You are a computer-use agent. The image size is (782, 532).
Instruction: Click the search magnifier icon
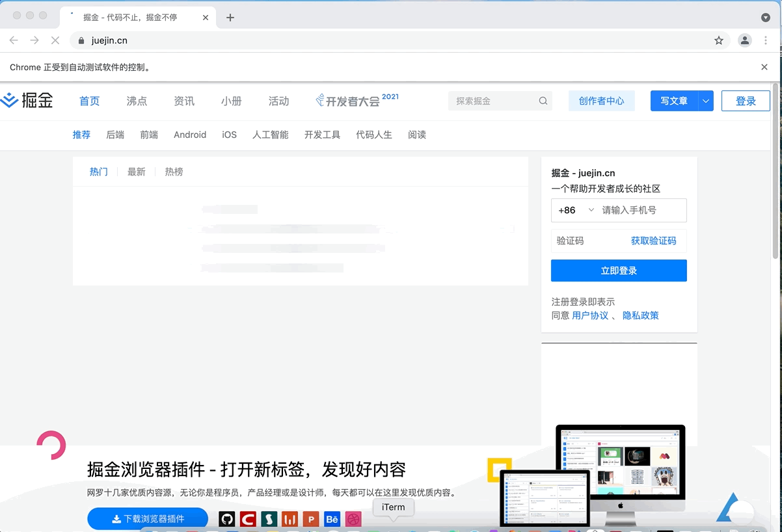click(x=543, y=101)
